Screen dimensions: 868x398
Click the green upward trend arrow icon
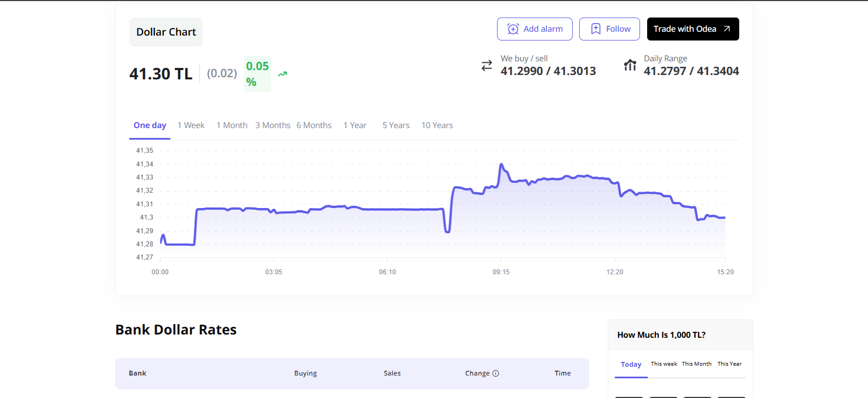283,74
